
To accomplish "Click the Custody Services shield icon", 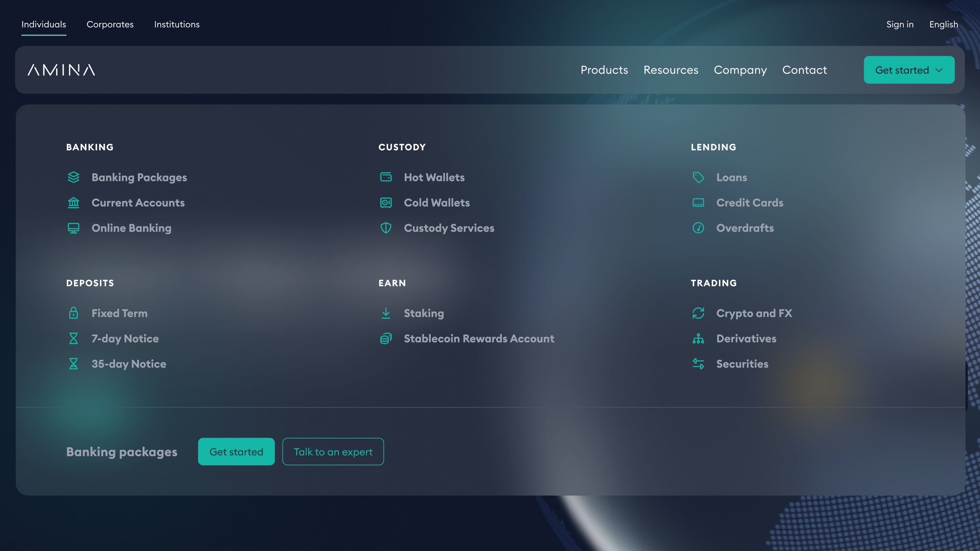I will point(386,228).
